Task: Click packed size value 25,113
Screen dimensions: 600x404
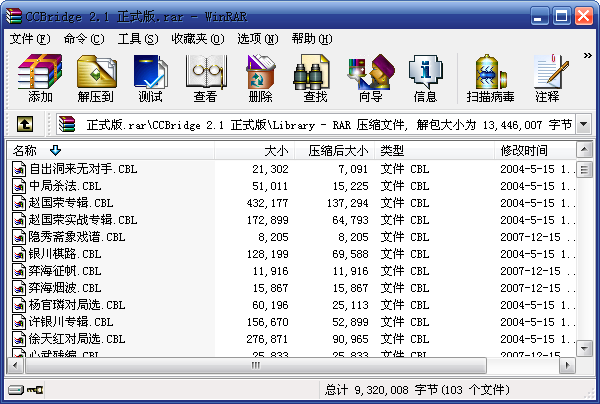Action: pos(350,305)
